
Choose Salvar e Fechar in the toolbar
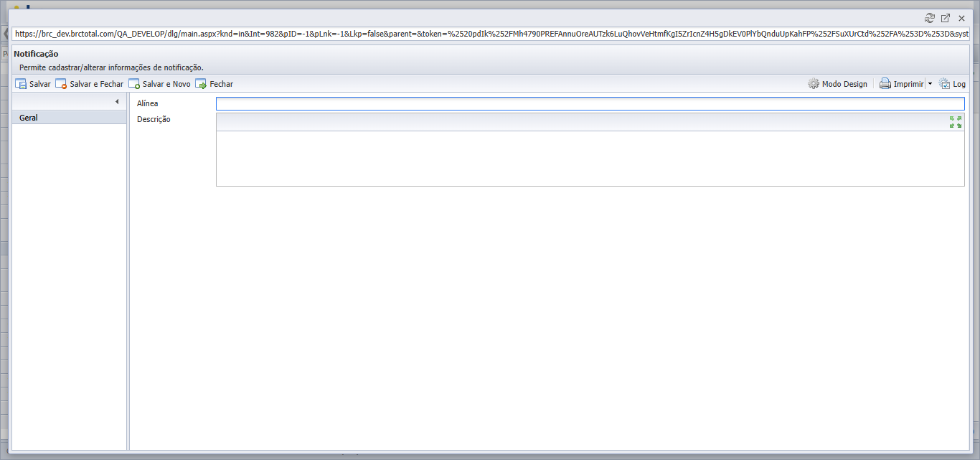[90, 84]
